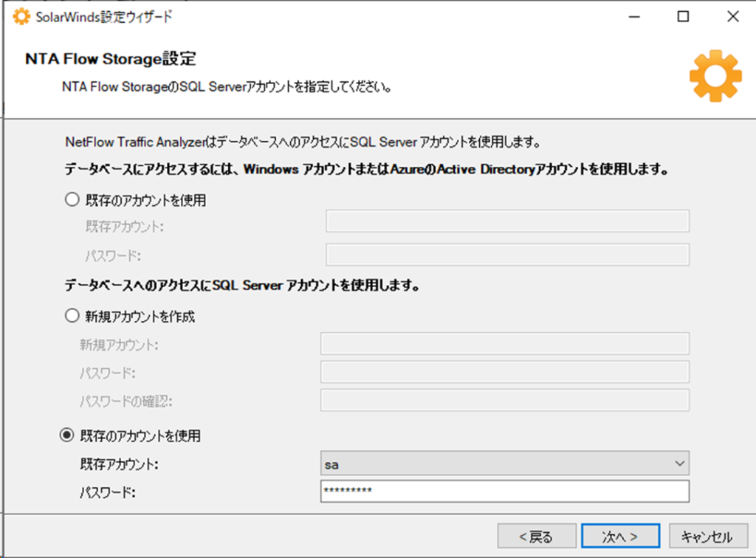Viewport: 756px width, 558px height.
Task: Click the SQL Serverアカウントを指定 subtitle text
Action: pos(227,87)
